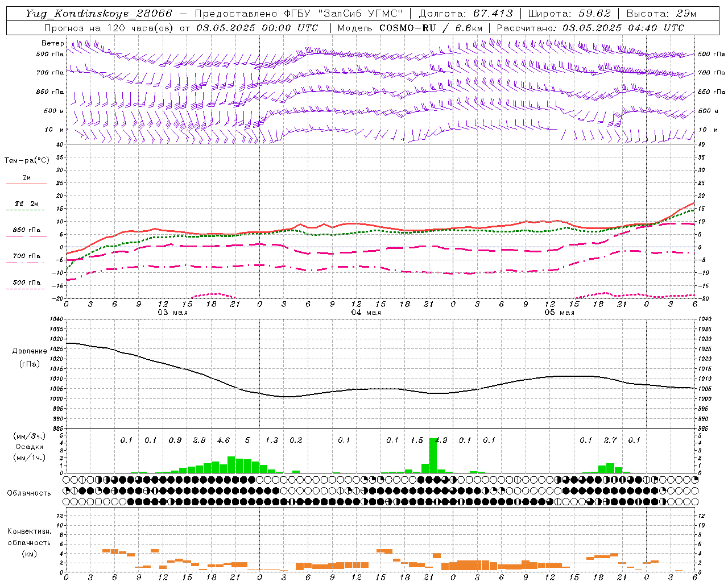Click the 700 гПа temperature legend entry
The image size is (728, 582).
27,256
